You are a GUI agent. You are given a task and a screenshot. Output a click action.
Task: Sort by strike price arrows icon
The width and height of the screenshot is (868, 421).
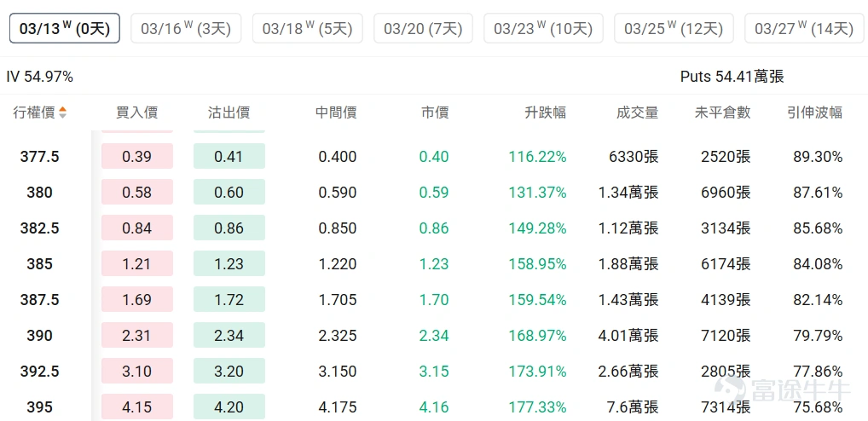pos(62,112)
